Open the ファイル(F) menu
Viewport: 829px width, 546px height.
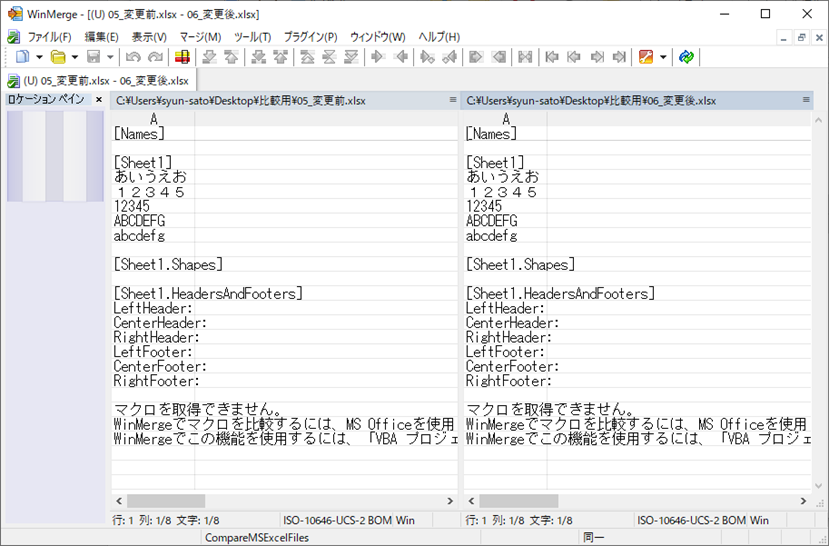point(49,37)
